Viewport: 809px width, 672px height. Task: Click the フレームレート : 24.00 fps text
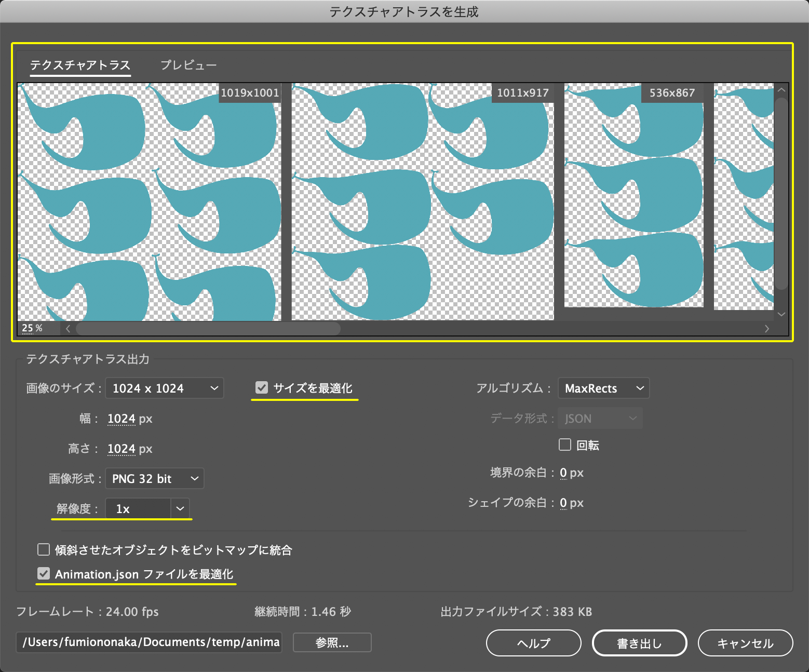(87, 612)
